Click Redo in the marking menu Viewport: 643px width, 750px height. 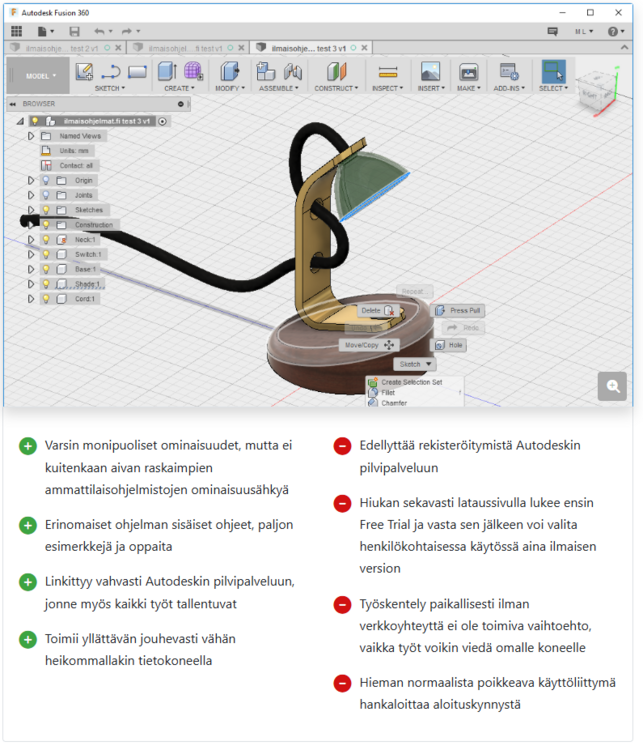[463, 328]
